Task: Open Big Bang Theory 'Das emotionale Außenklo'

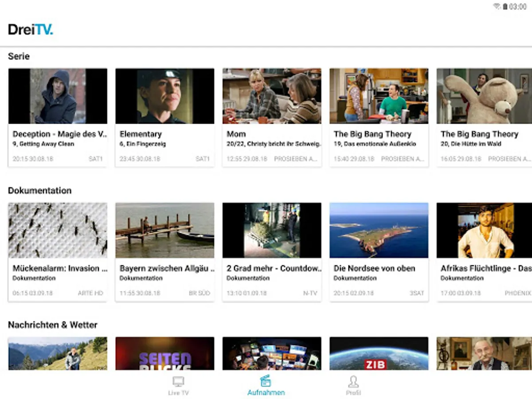Action: coord(379,96)
